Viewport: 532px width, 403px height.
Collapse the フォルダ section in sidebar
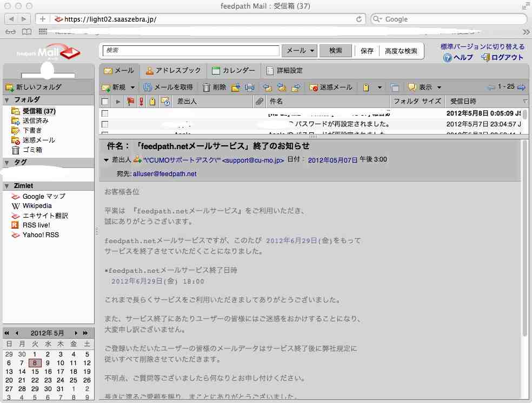tap(7, 100)
